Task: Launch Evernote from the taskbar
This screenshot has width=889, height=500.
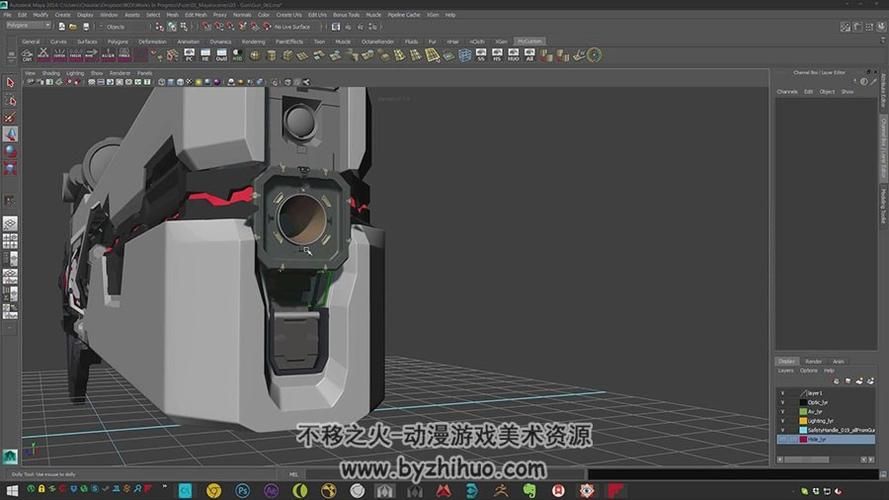Action: (x=529, y=490)
